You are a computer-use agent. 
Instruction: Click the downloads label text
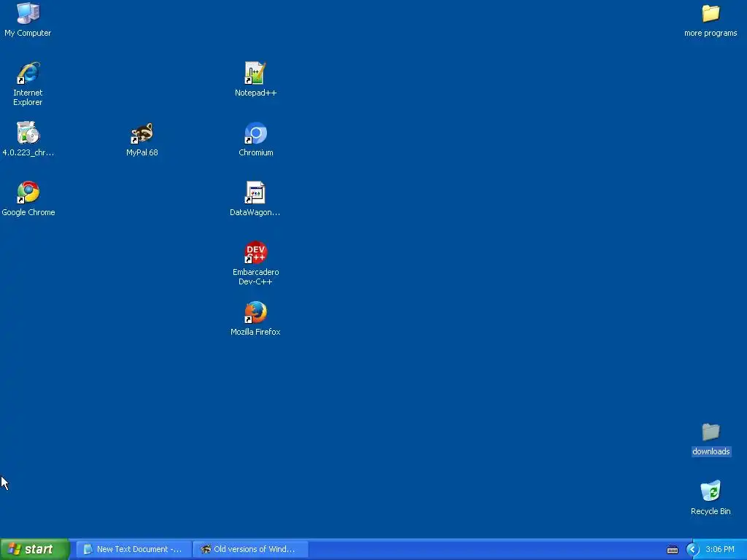point(711,451)
